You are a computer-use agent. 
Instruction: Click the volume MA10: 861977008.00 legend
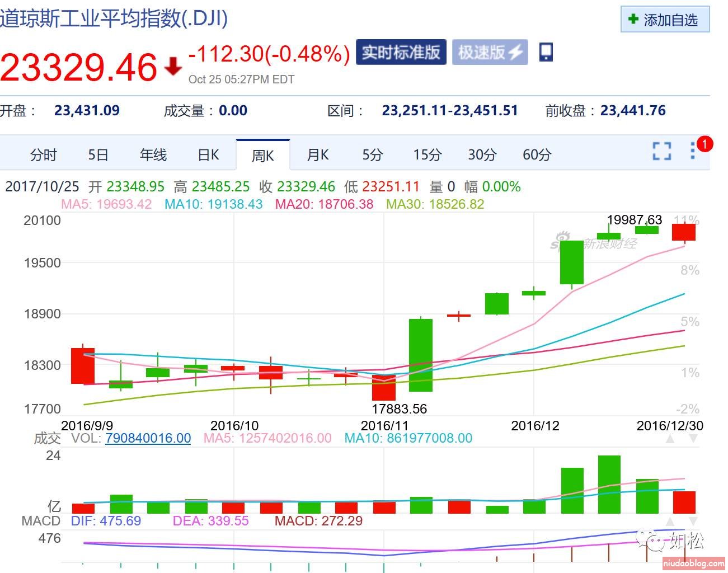pyautogui.click(x=408, y=438)
